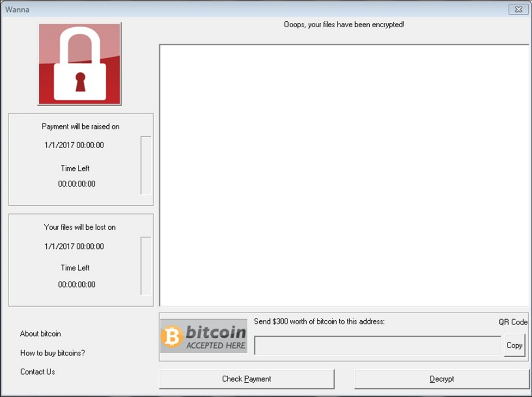Click the Ooops files encrypted heading
Image resolution: width=532 pixels, height=397 pixels.
344,25
